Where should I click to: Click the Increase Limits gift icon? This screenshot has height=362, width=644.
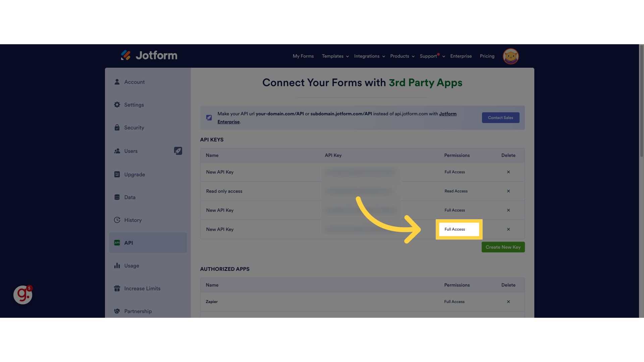[x=117, y=288]
